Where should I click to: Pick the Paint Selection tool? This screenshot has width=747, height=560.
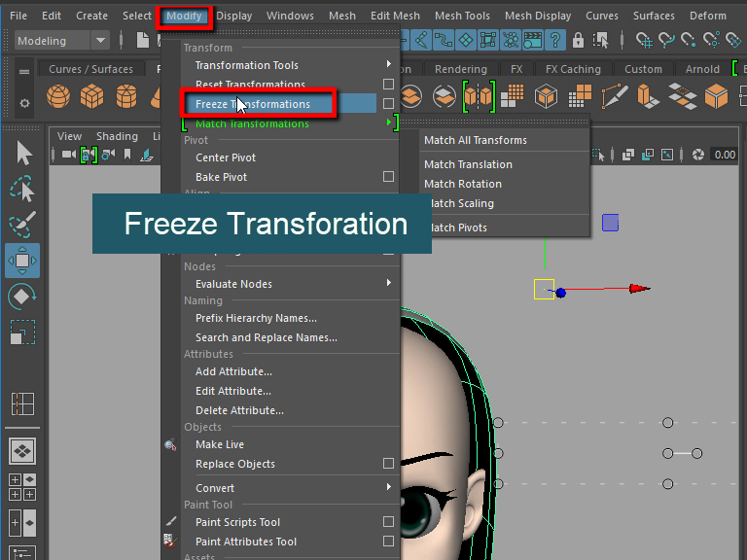pos(23,225)
